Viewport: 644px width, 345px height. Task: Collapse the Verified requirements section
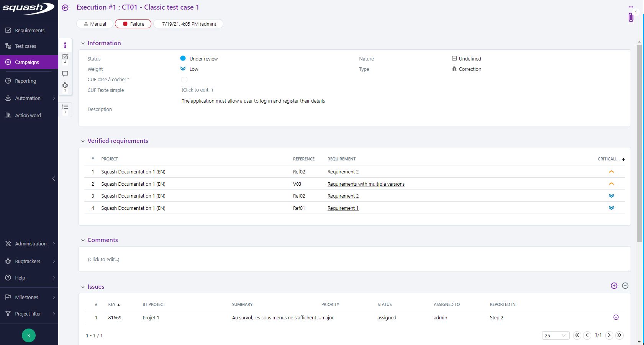83,141
